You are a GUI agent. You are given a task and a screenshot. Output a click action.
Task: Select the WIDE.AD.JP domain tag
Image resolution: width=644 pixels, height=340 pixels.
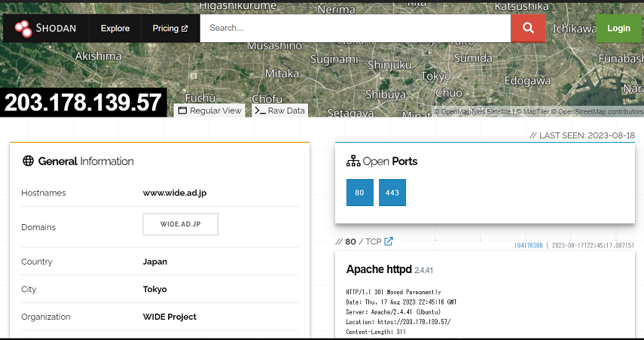click(180, 224)
